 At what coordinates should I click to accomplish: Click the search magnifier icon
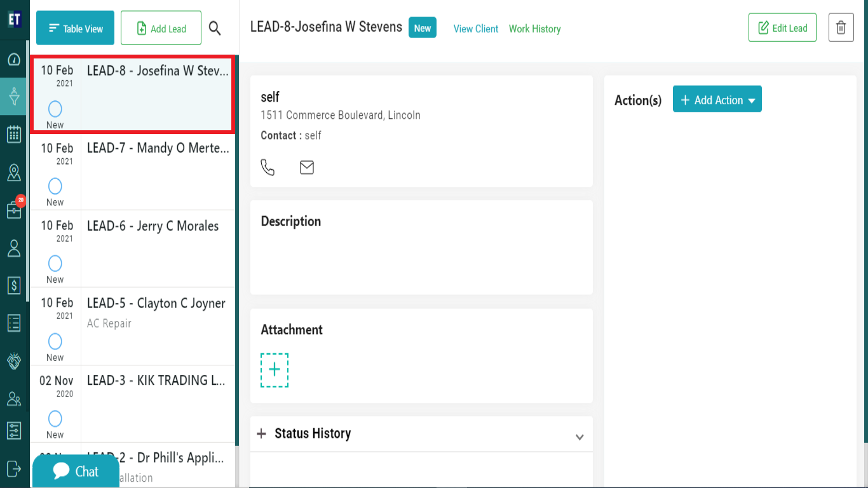[x=215, y=28]
